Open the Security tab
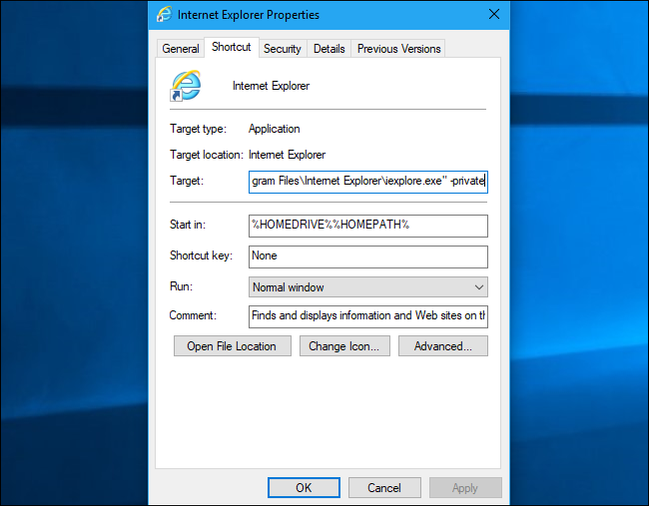649x506 pixels. coord(282,48)
